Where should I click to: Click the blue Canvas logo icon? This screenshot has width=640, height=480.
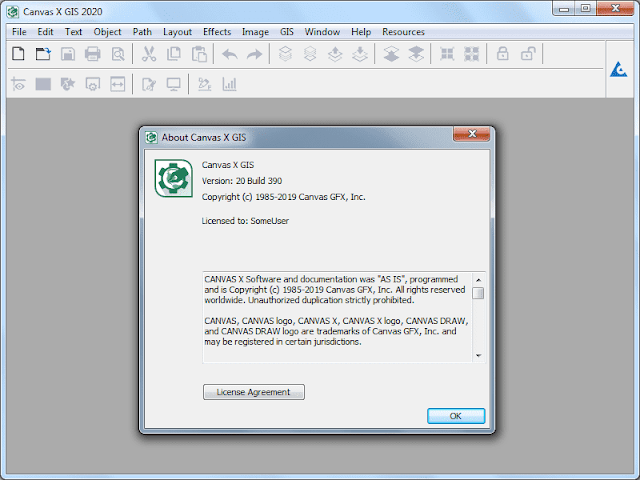(x=618, y=69)
